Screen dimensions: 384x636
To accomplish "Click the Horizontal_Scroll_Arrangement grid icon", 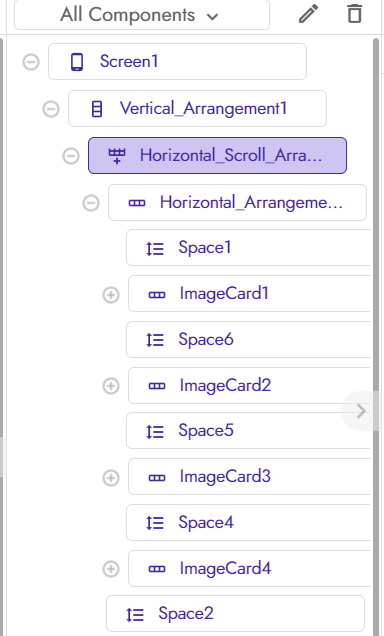I will (117, 156).
